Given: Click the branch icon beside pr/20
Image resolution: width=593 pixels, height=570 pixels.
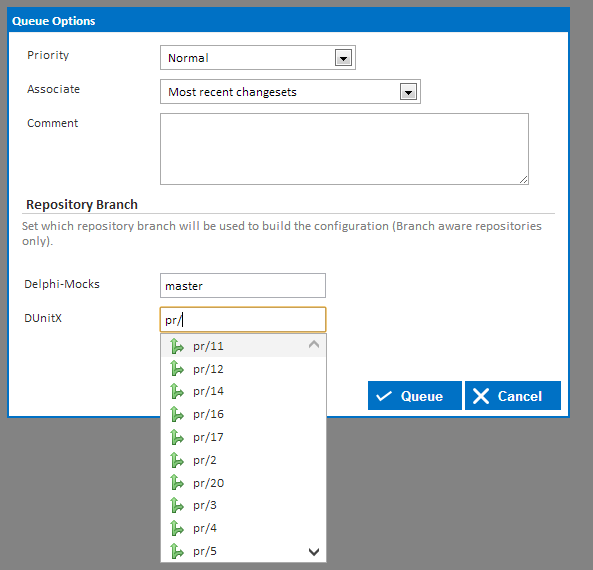Looking at the screenshot, I should 176,483.
